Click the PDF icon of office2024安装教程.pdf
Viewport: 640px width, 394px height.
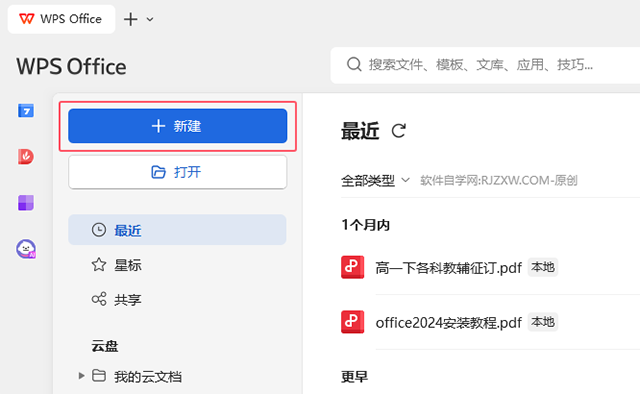click(352, 322)
